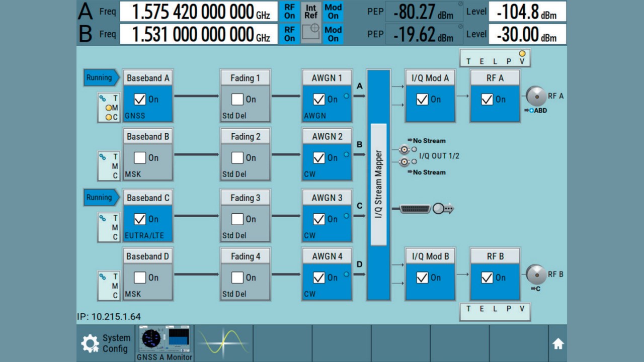Click the RF A connector icon
644x362 pixels.
click(x=536, y=96)
